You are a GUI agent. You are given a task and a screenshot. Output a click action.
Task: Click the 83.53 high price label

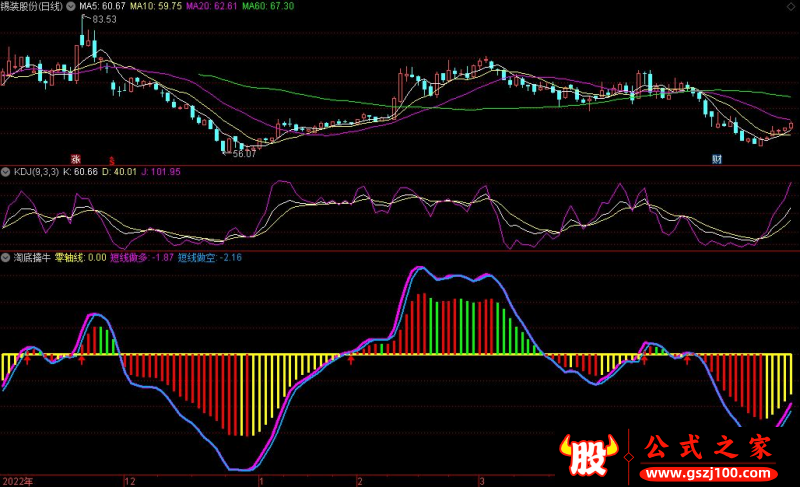pyautogui.click(x=105, y=19)
